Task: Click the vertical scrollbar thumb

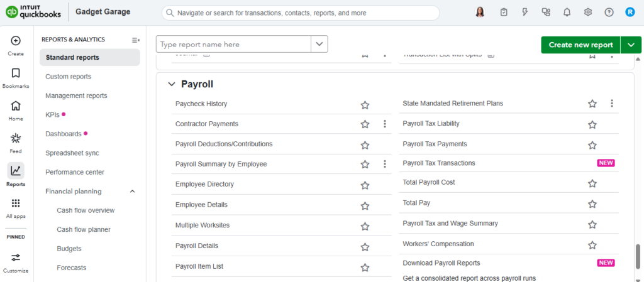Action: (638, 256)
